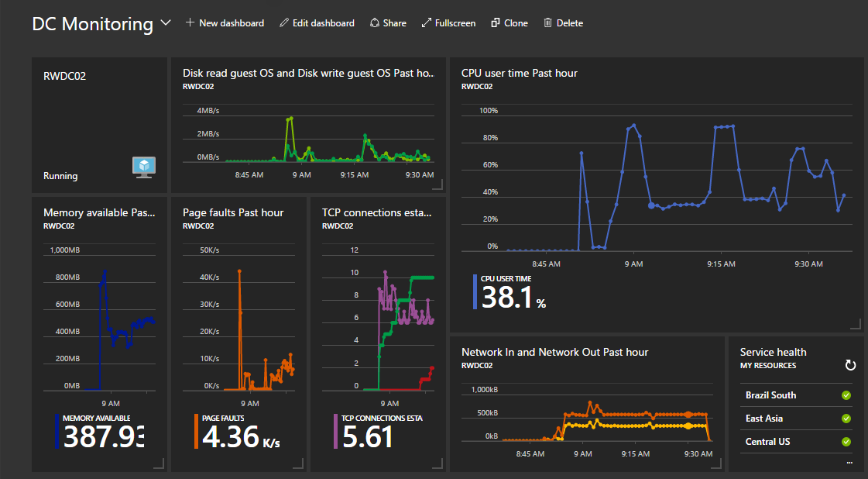The image size is (868, 479).
Task: Open the DC Monitoring dashboard dropdown chevron
Action: point(166,23)
